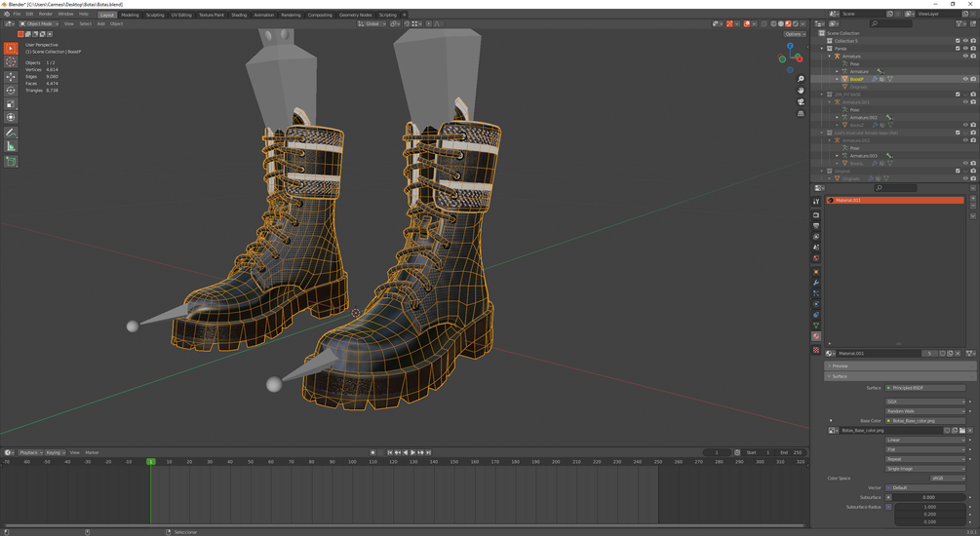
Task: Open the timeline Keying popover
Action: pos(55,452)
